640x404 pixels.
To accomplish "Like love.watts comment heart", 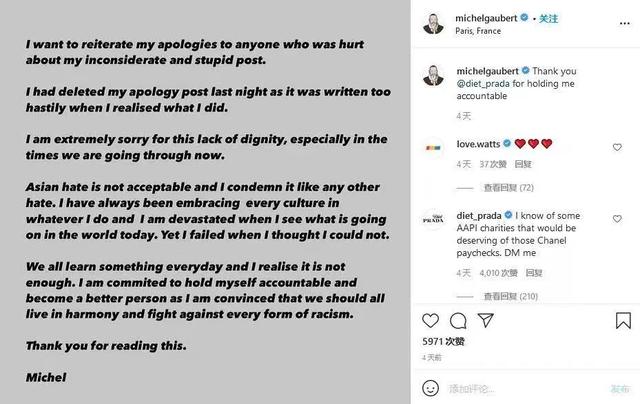I will point(617,147).
